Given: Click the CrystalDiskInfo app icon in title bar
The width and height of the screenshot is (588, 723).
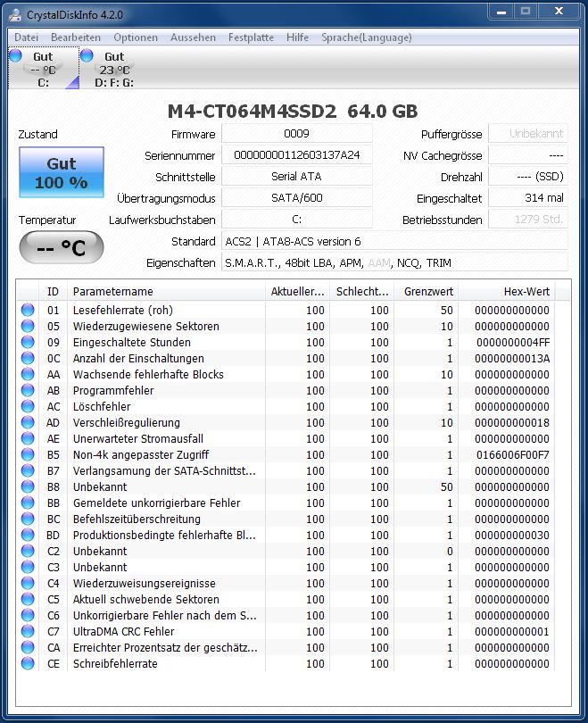Looking at the screenshot, I should [15, 15].
